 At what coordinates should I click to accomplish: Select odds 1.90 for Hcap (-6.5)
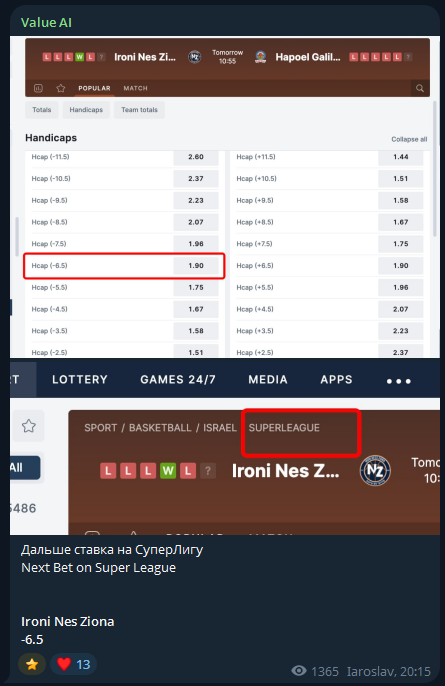coord(196,266)
